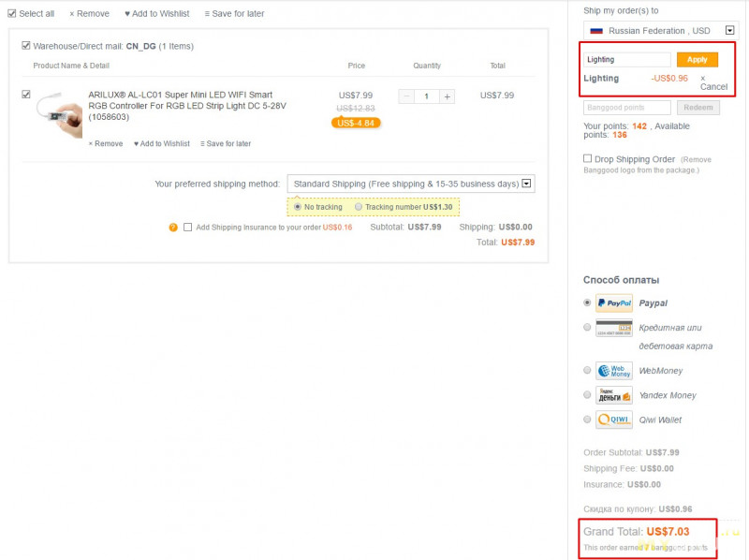Click the Banggood points input field
Image resolution: width=749 pixels, height=560 pixels.
point(627,108)
